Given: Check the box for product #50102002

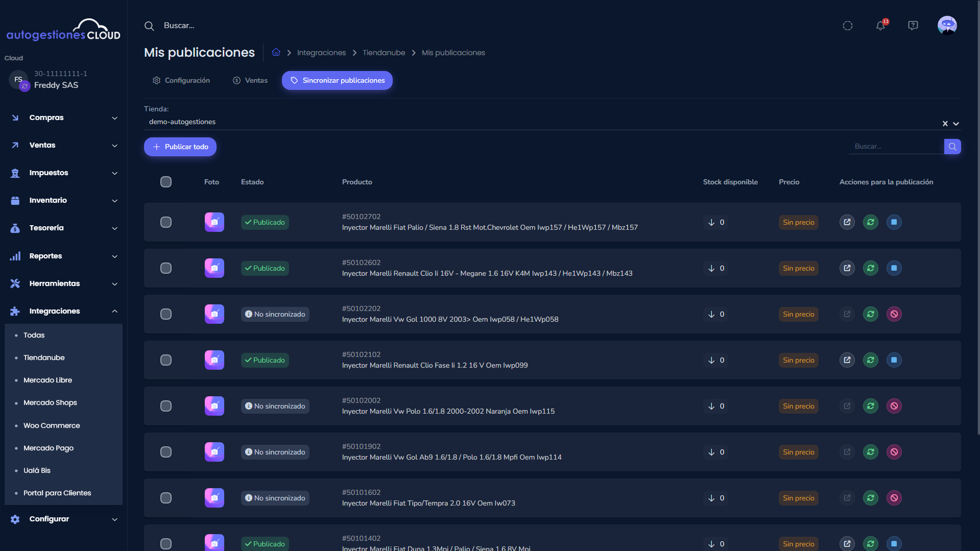Looking at the screenshot, I should pyautogui.click(x=166, y=406).
